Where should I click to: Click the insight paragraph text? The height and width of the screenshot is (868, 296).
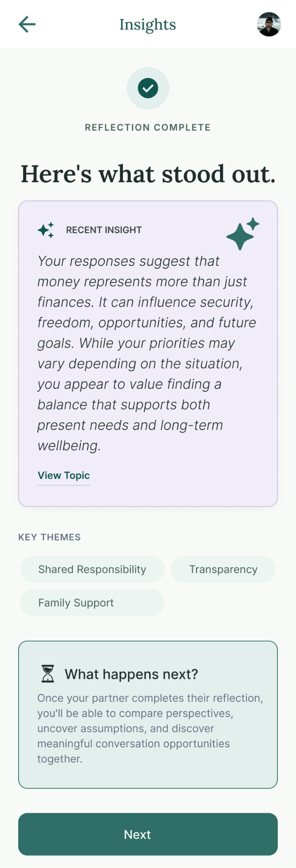pyautogui.click(x=147, y=354)
